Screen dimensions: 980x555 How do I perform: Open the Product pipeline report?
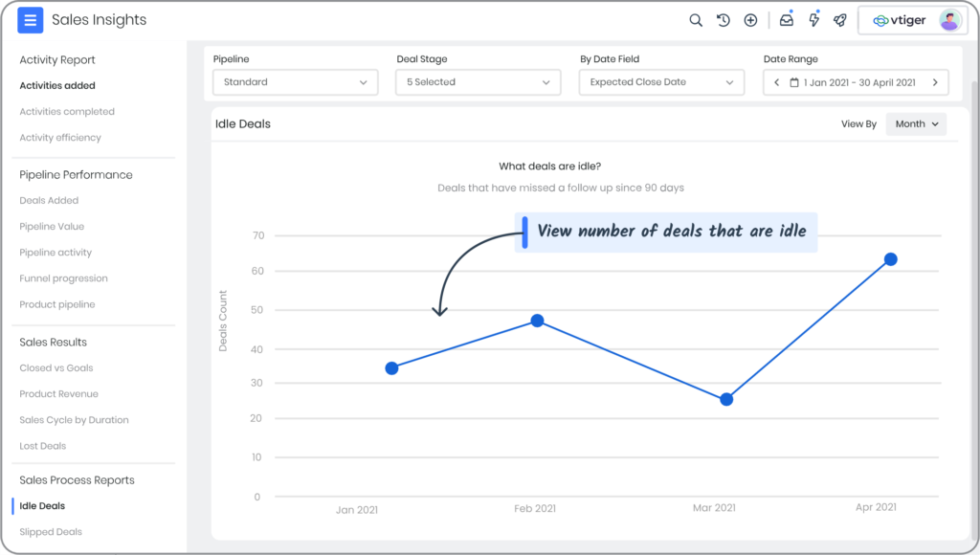[x=56, y=304]
